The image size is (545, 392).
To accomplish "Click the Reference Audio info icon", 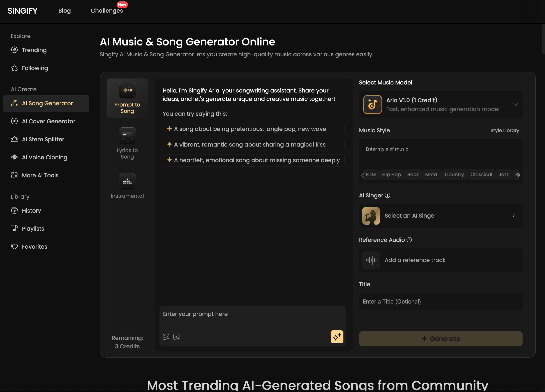I will click(409, 240).
